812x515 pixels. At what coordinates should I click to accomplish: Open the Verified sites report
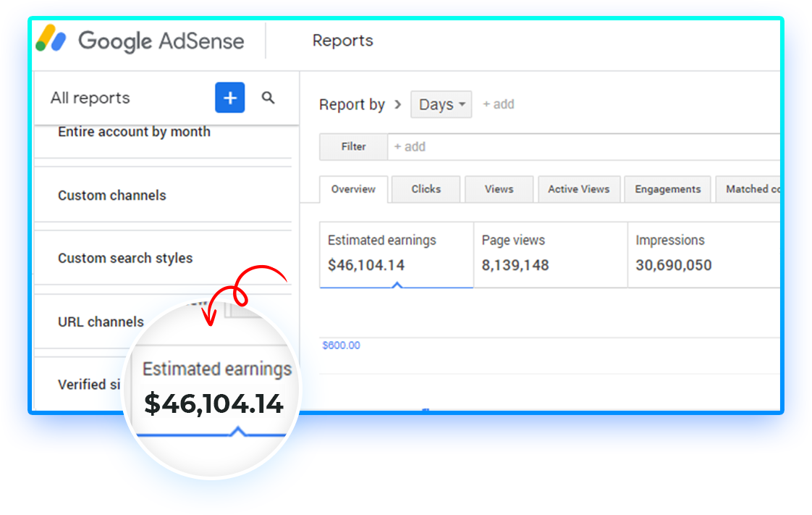89,385
